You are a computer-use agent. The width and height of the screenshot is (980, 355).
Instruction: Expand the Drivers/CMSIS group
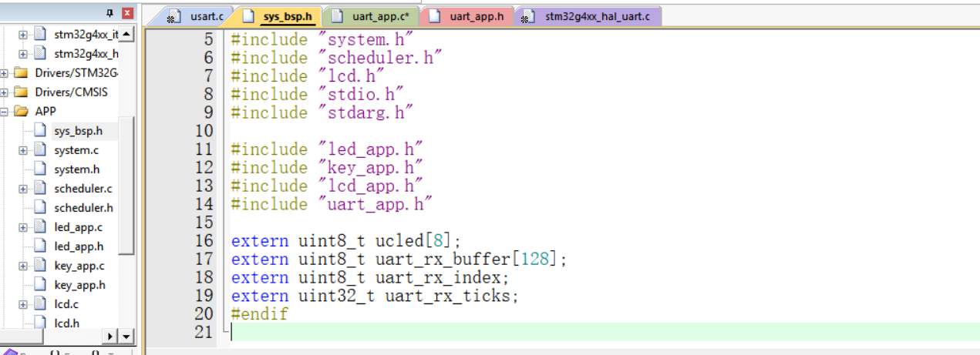5,92
